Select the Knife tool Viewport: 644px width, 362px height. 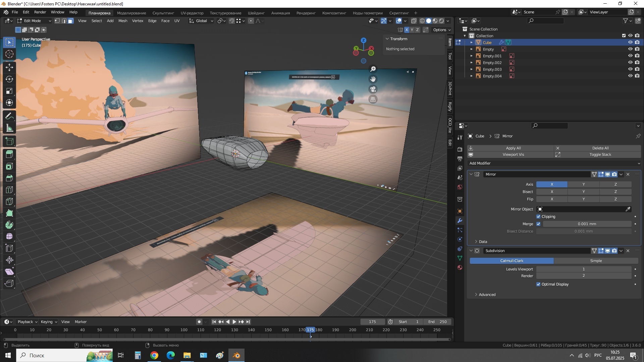(x=9, y=201)
